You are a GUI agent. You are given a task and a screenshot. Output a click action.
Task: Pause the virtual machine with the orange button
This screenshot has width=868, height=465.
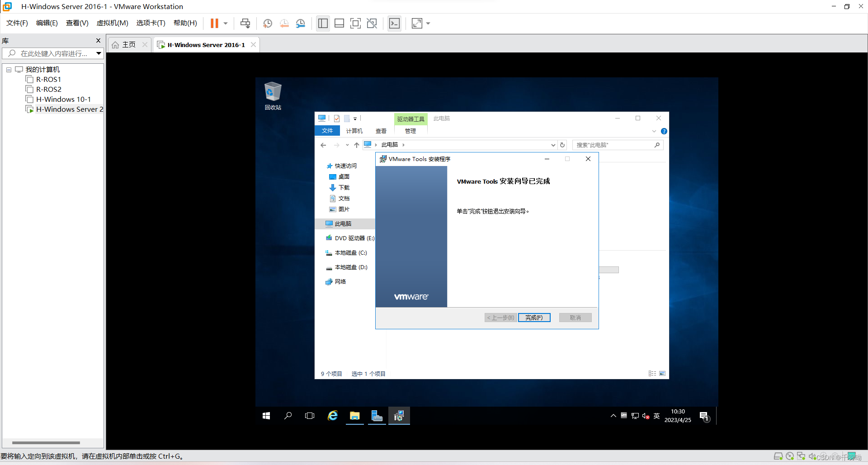214,23
